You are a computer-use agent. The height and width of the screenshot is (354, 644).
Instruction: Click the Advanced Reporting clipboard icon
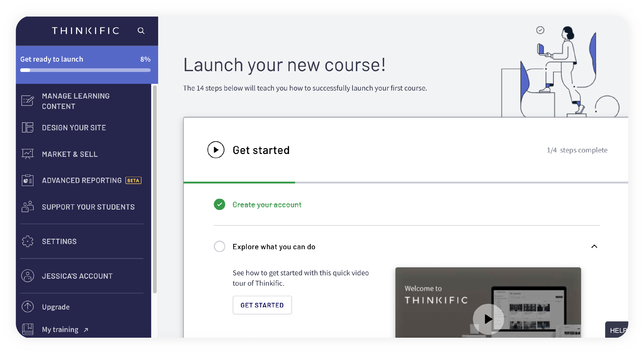click(x=28, y=180)
